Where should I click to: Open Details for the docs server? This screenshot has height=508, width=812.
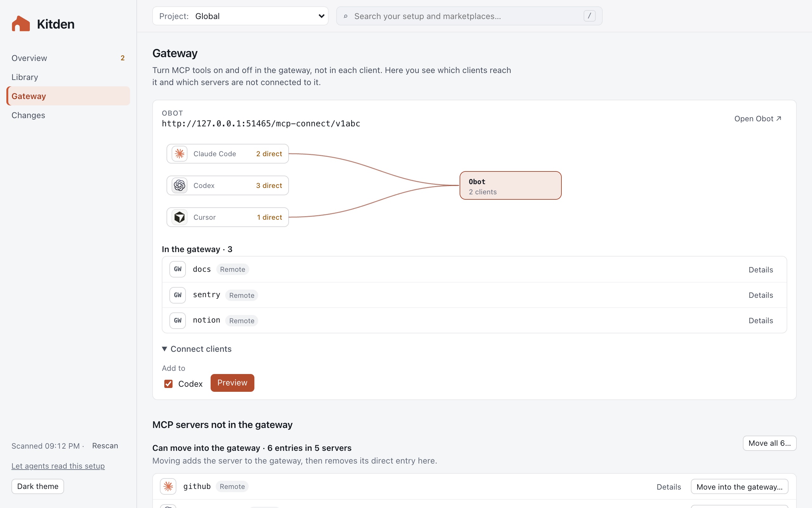(x=761, y=270)
